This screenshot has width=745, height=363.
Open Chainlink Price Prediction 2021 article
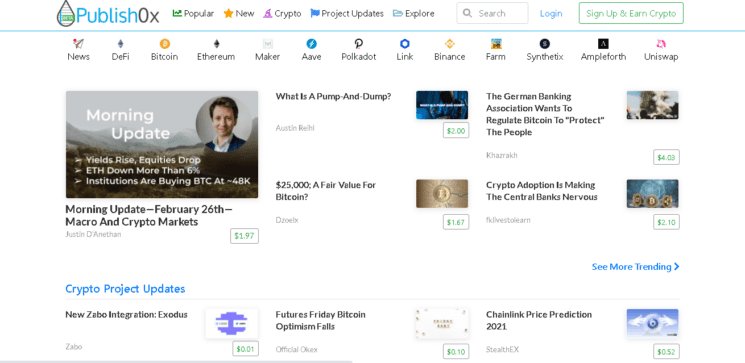coord(539,320)
